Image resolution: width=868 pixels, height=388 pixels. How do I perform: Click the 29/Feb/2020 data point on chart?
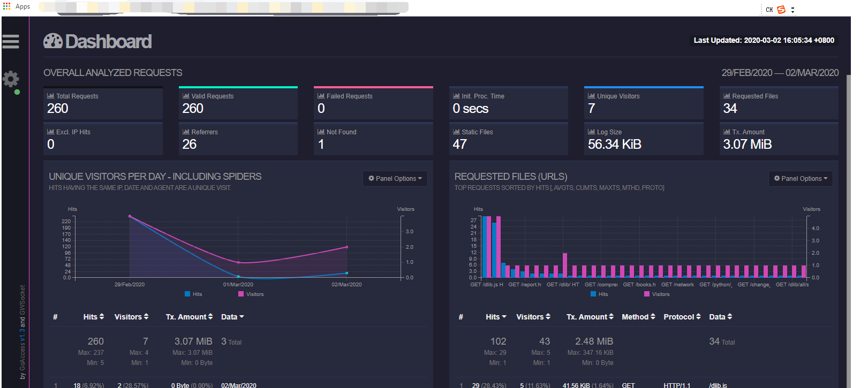click(130, 216)
